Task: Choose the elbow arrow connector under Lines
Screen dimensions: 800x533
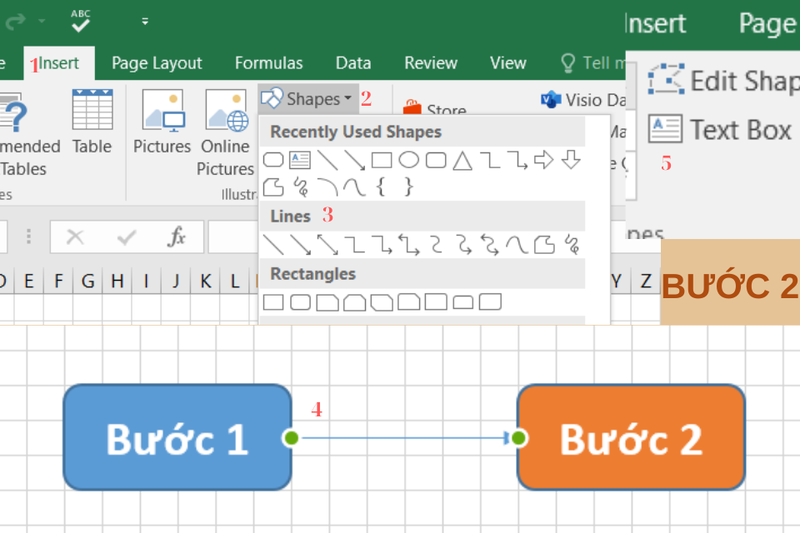Action: 382,245
